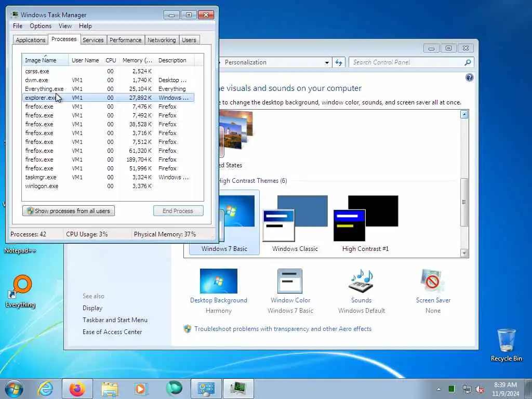The image size is (532, 399).
Task: Open the Recycle Bin desktop icon
Action: [x=506, y=344]
